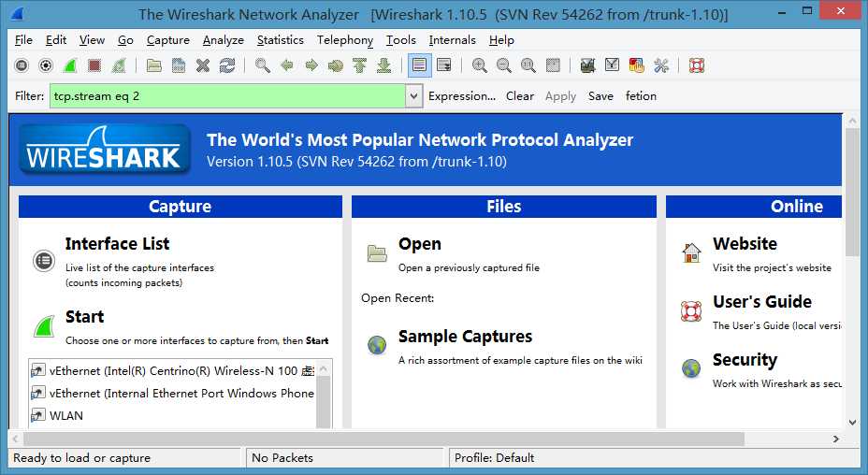
Task: Select vEthernet Internal Ethernet Port Windows Phone
Action: point(173,393)
